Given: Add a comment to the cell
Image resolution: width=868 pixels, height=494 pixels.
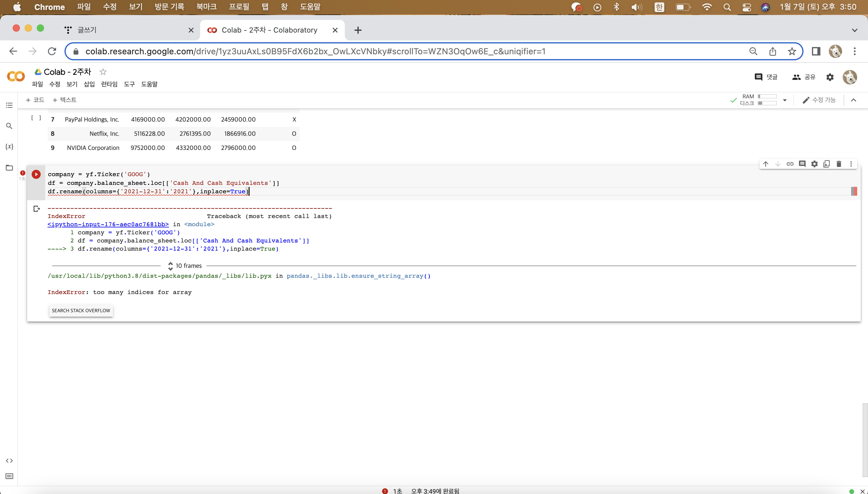Looking at the screenshot, I should click(x=802, y=164).
